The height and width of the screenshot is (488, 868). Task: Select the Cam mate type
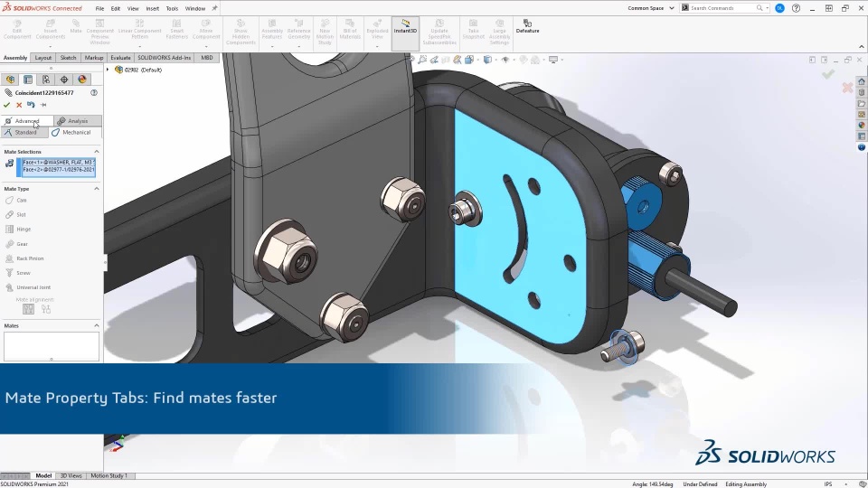(x=15, y=201)
